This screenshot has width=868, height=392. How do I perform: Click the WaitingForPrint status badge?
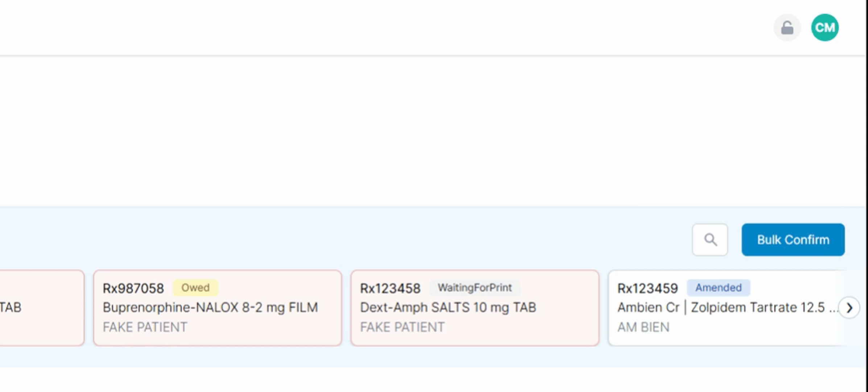[x=474, y=287]
